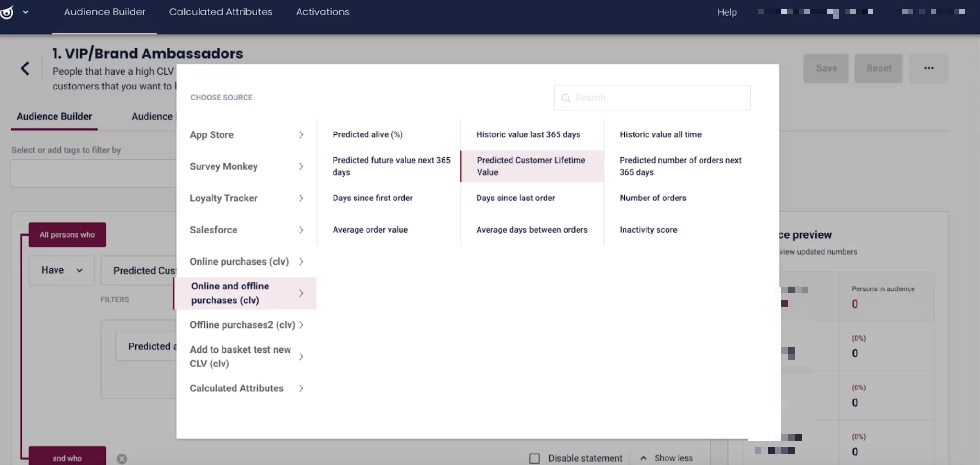Open the three-dots more options menu

pyautogui.click(x=928, y=68)
